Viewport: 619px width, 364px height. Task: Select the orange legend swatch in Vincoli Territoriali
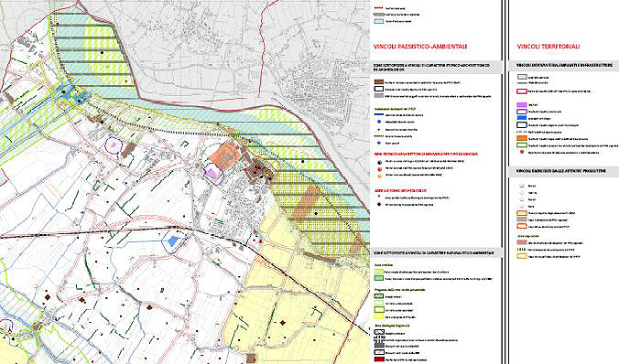click(522, 138)
